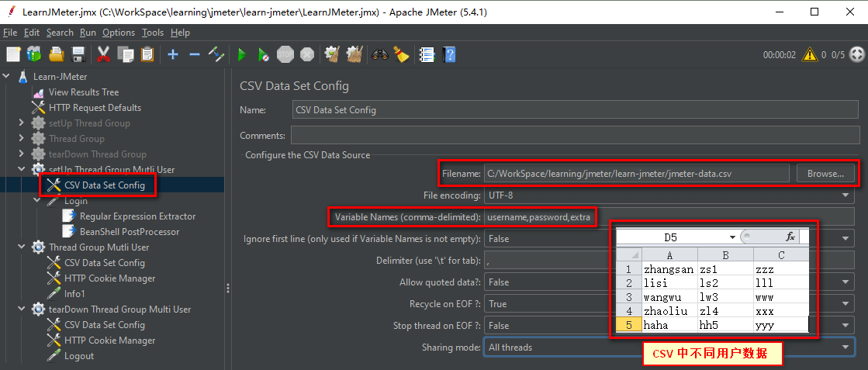Image resolution: width=868 pixels, height=370 pixels.
Task: Click the Browse... button
Action: click(825, 174)
